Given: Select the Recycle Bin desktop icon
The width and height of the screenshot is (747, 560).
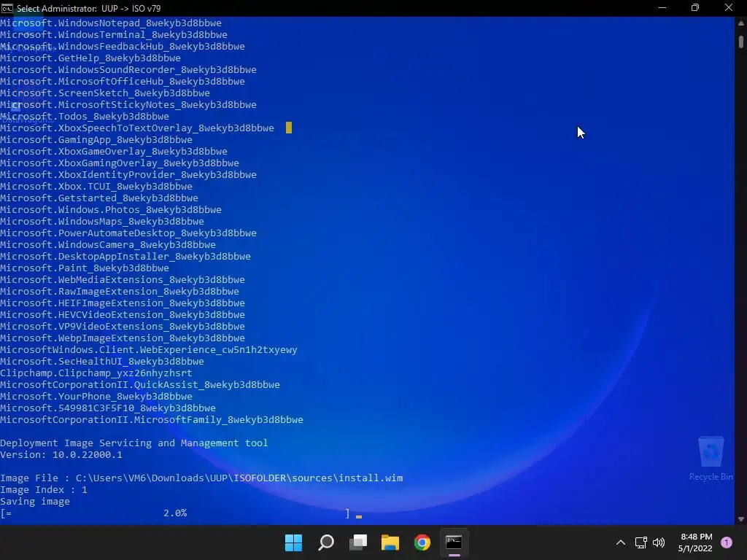Looking at the screenshot, I should pyautogui.click(x=711, y=459).
